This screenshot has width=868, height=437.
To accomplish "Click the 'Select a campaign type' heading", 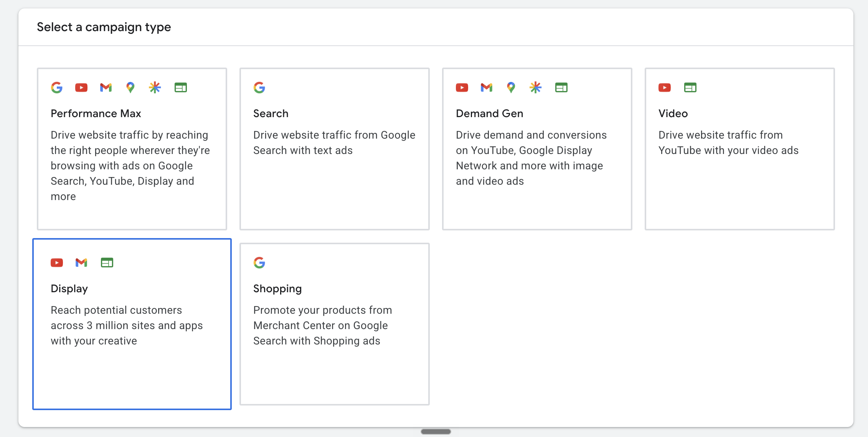I will point(104,27).
